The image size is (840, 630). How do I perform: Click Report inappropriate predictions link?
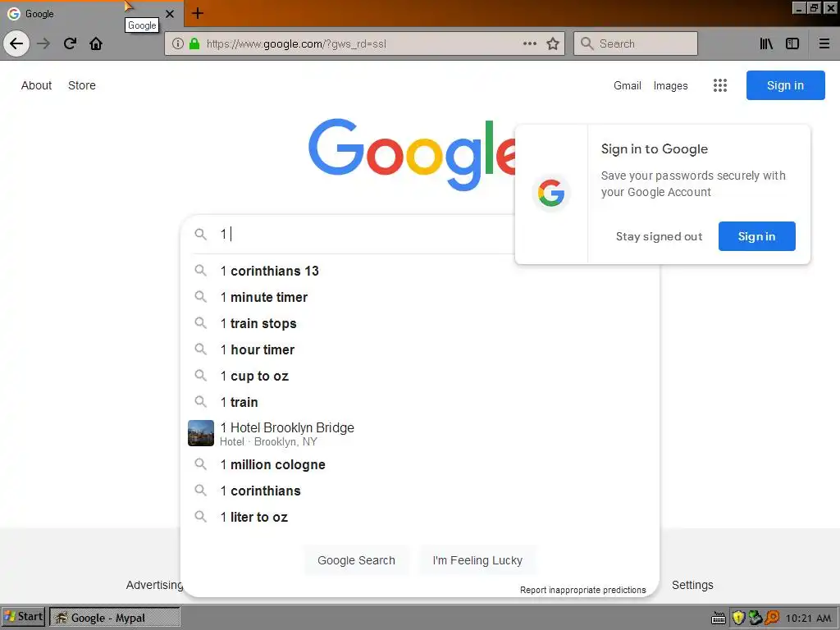tap(583, 590)
